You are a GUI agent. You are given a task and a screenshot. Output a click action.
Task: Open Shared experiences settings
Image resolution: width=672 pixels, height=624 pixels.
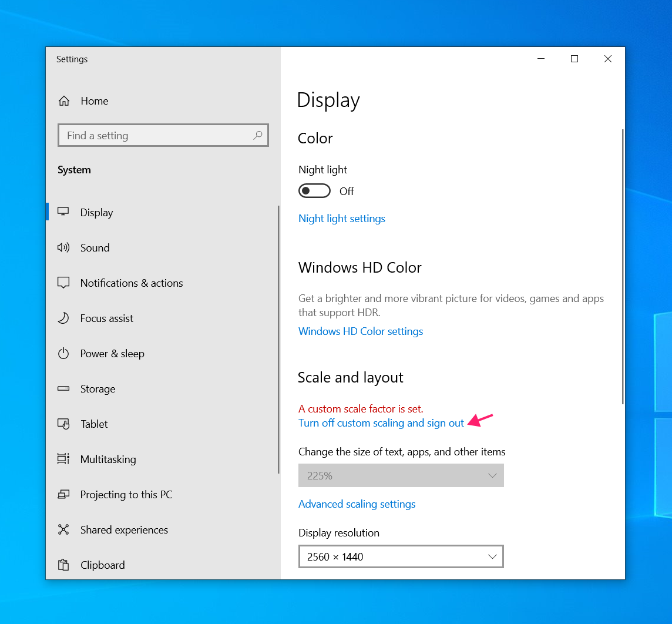click(162, 530)
